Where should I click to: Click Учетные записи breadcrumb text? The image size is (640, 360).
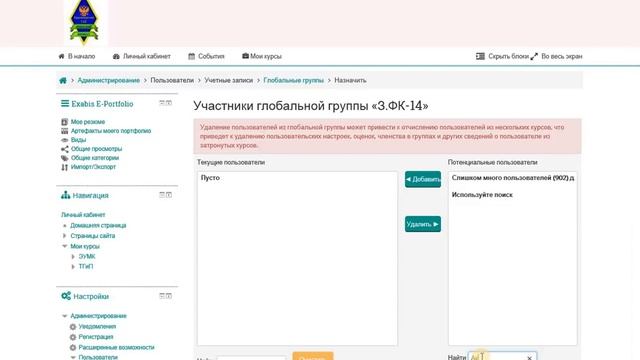[x=229, y=80]
